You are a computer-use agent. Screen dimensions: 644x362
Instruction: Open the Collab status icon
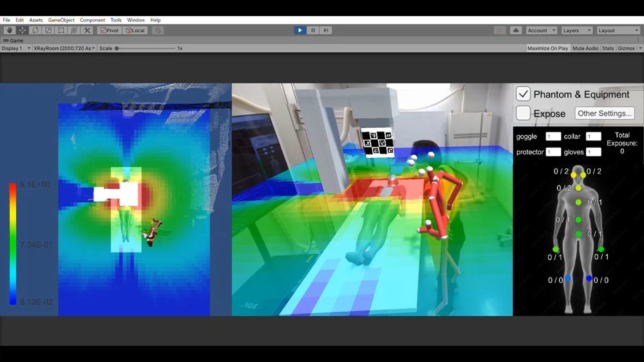tap(500, 30)
